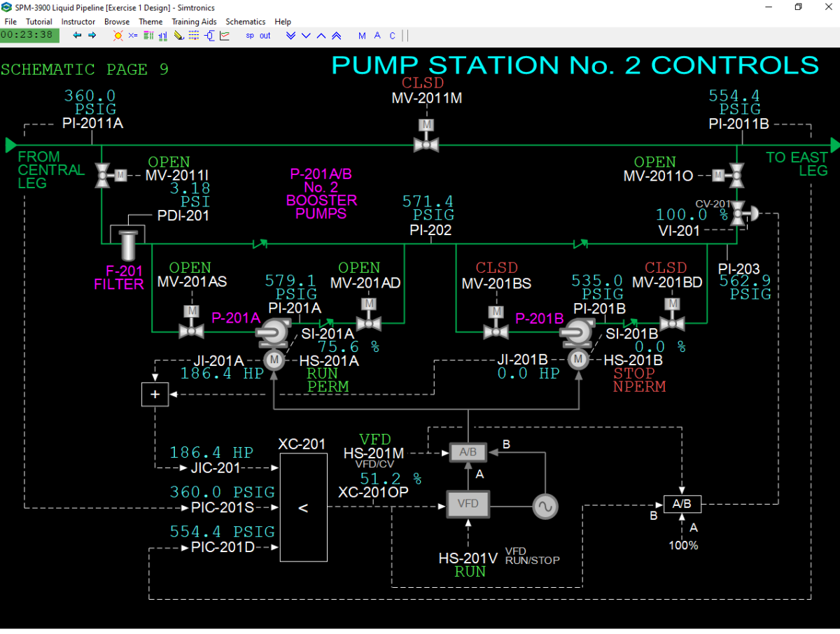Click the PI-202 571.4 PSIG reading
The image size is (840, 634).
(428, 209)
